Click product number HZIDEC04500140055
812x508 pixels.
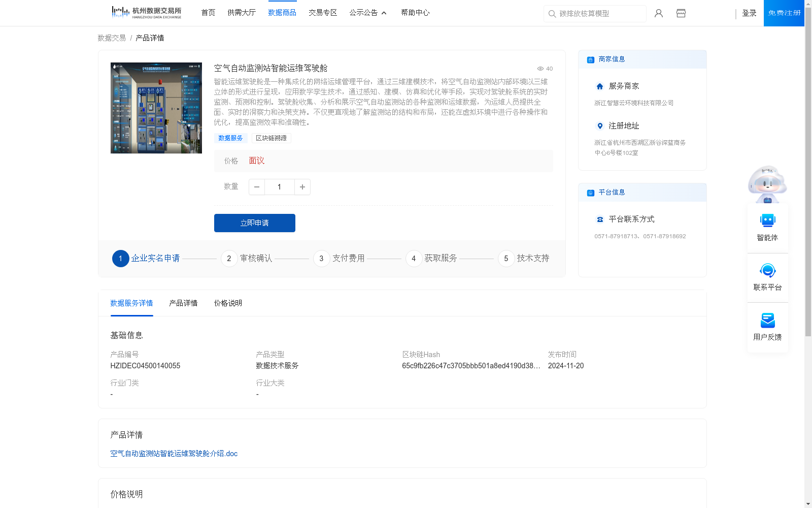click(x=145, y=366)
